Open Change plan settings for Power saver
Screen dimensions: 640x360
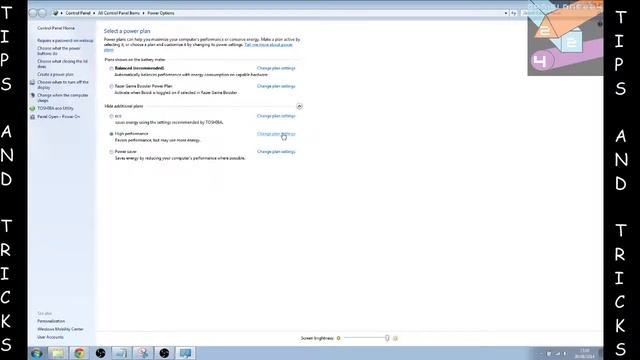[276, 151]
